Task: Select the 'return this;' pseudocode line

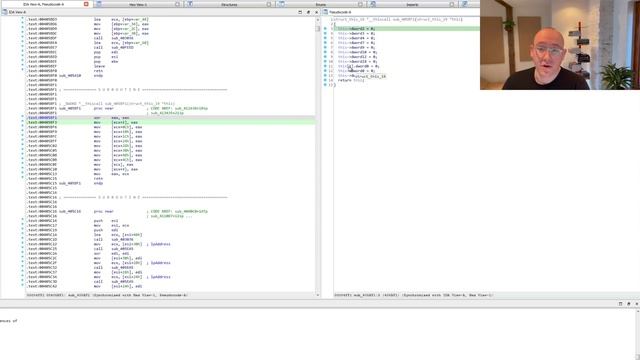Action: coord(351,80)
